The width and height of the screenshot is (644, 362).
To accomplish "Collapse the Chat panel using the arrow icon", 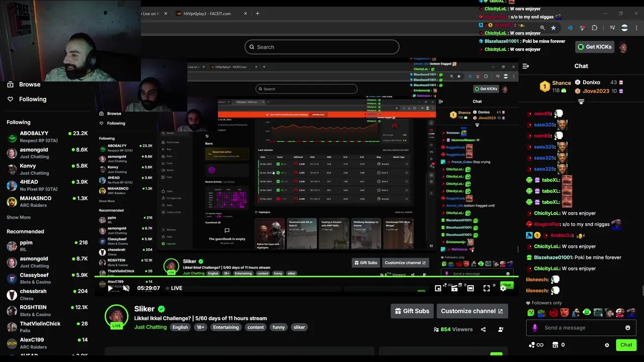I will 526,66.
